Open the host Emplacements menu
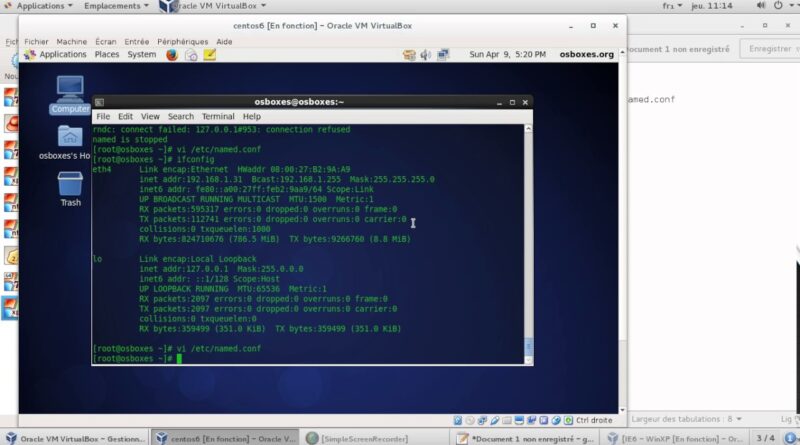The height and width of the screenshot is (445, 800). tap(116, 6)
